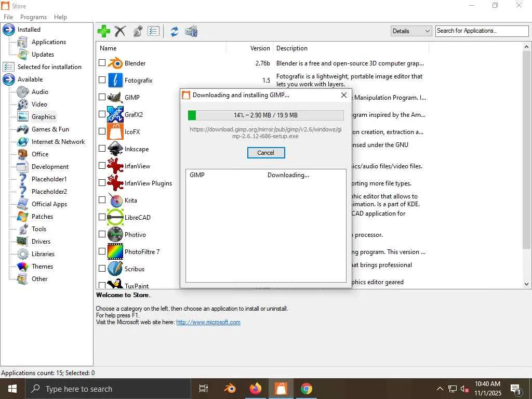Click the blue refresh arrows icon
Image resolution: width=532 pixels, height=399 pixels.
[x=175, y=31]
